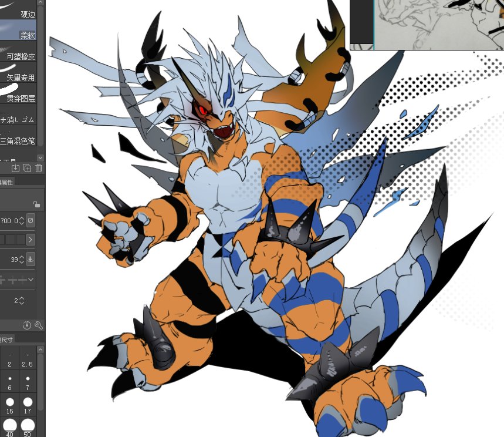This screenshot has width=504, height=437.
Task: Choose brush size preset 40
Action: [9, 428]
